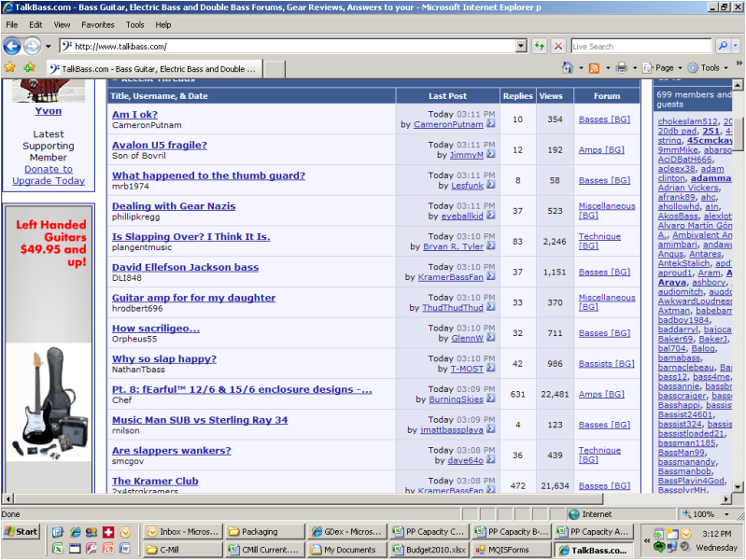Click the RSS feeds toolbar icon
The height and width of the screenshot is (560, 746).
[594, 68]
